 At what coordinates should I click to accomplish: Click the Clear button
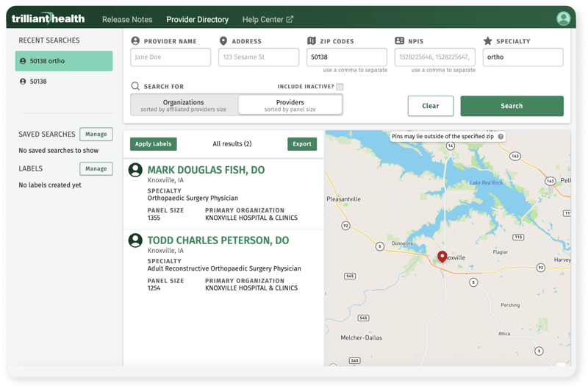[431, 106]
